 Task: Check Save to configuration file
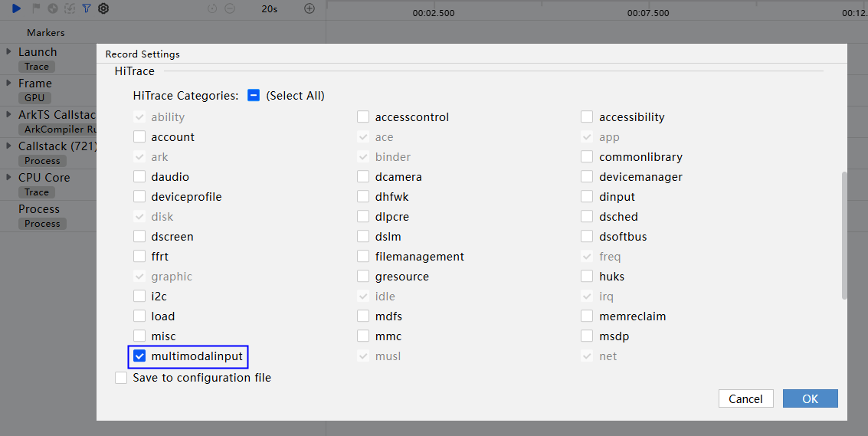[121, 378]
